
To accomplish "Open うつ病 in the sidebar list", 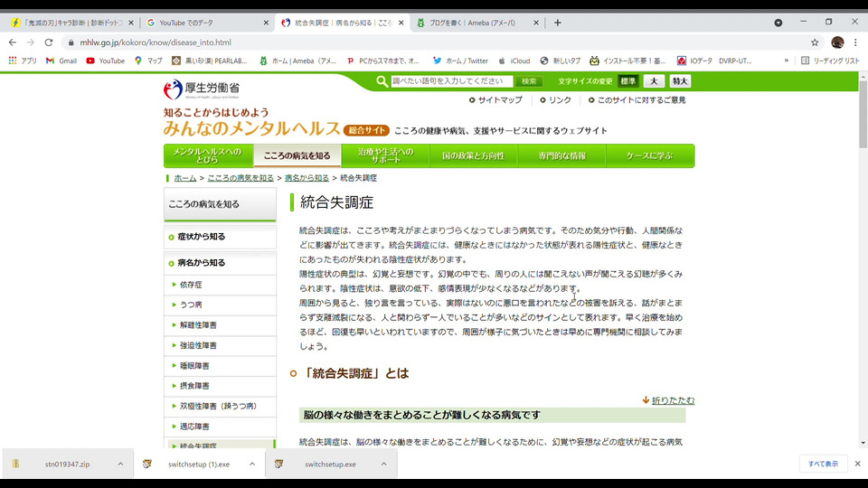I will click(191, 305).
